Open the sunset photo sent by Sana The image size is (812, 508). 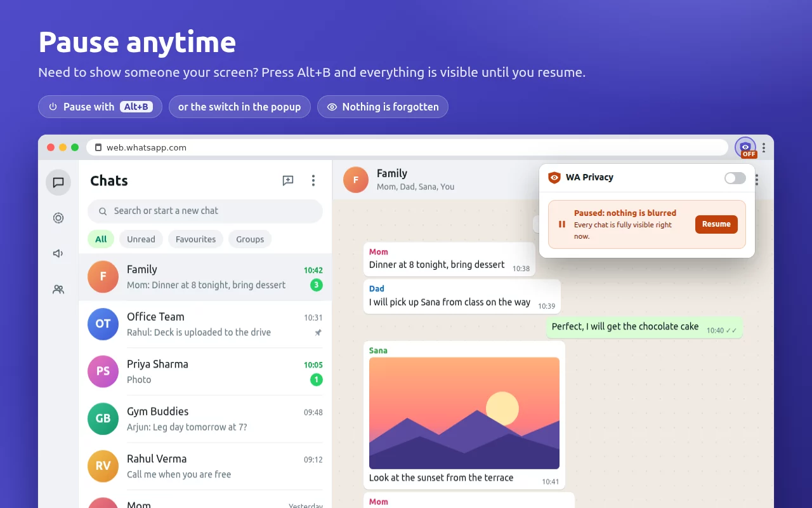[464, 413]
